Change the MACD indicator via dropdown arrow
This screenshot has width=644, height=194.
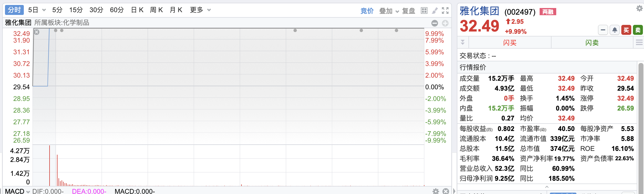pyautogui.click(x=28, y=192)
